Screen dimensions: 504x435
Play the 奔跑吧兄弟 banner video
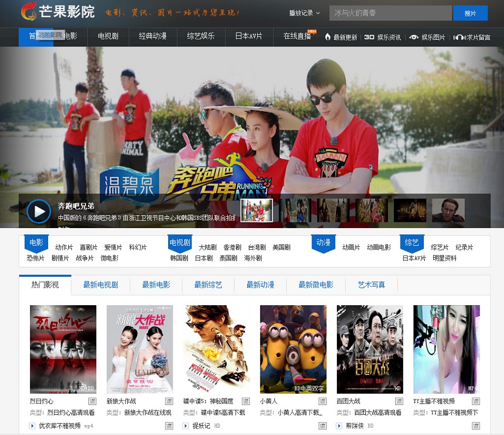39,212
